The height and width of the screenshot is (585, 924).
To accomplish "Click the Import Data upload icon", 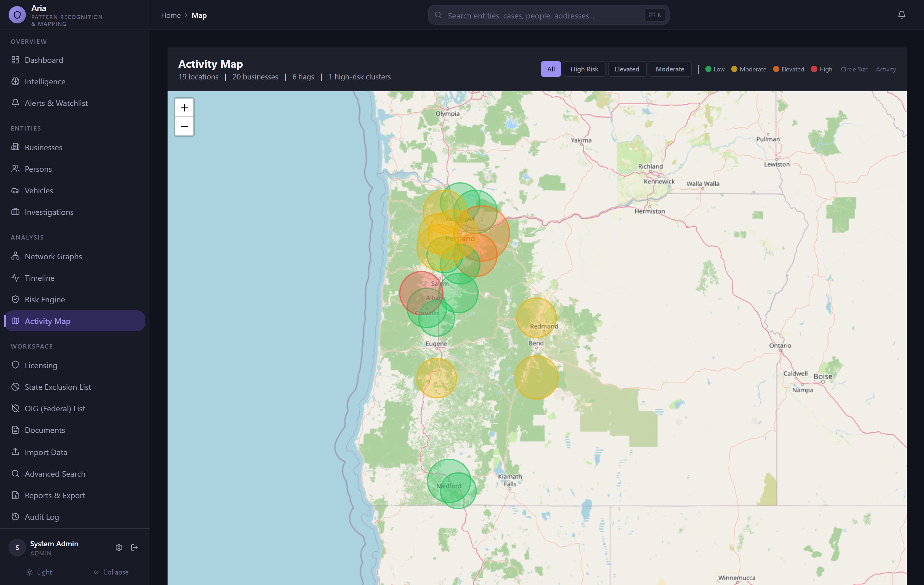I will (15, 451).
